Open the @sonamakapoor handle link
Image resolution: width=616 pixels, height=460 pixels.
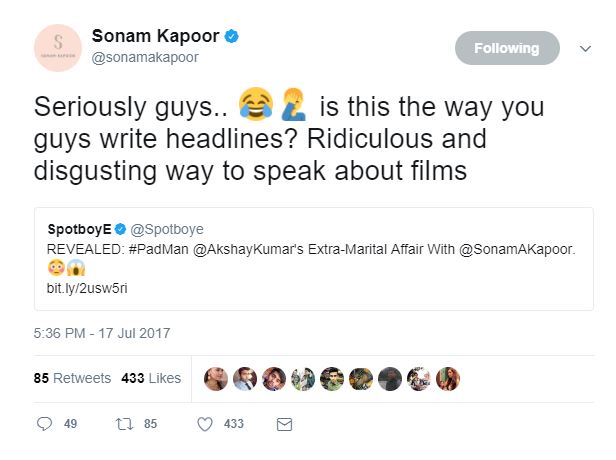point(145,59)
